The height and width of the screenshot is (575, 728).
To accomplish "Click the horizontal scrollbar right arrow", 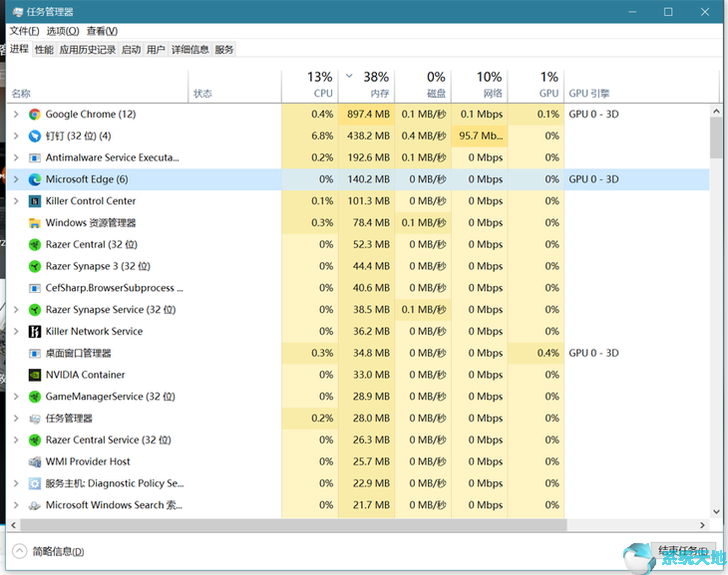I will click(x=702, y=525).
